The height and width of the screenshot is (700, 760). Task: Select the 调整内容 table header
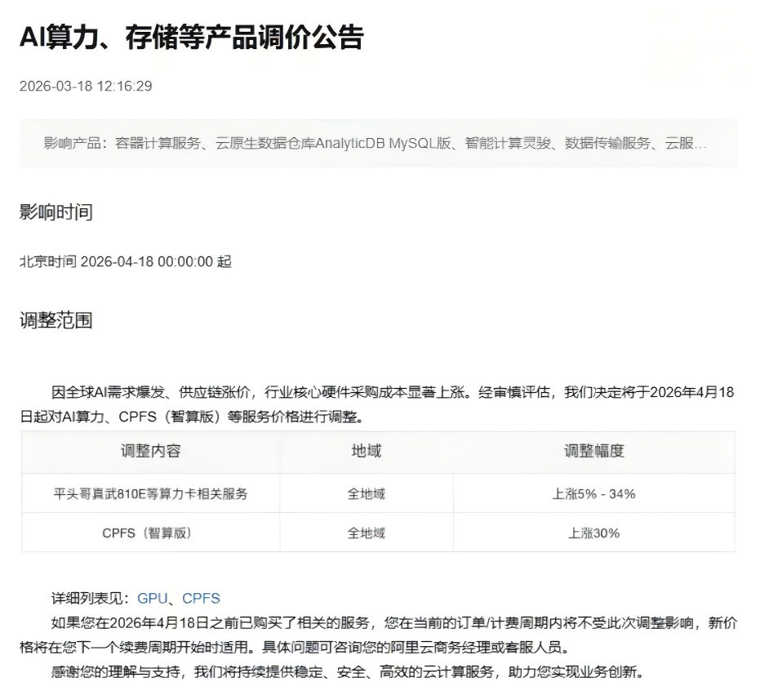coord(152,451)
